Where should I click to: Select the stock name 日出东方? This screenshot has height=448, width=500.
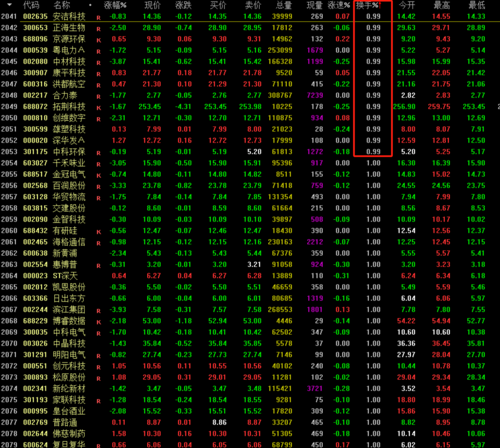tap(69, 298)
